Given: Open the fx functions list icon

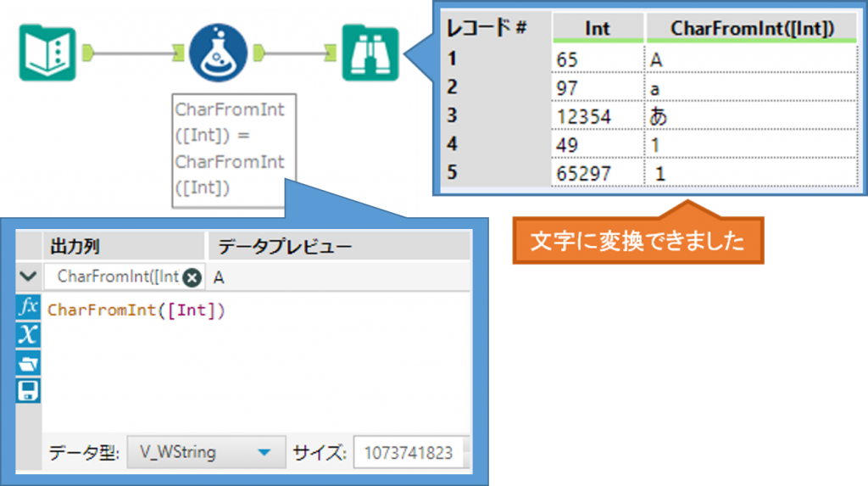Looking at the screenshot, I should pos(29,307).
